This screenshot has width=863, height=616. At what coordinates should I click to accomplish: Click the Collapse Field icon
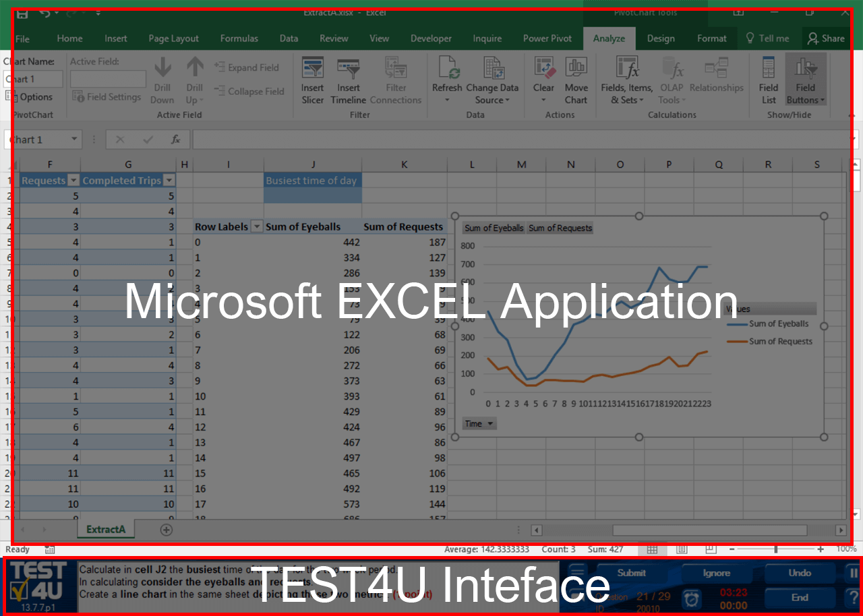point(220,91)
